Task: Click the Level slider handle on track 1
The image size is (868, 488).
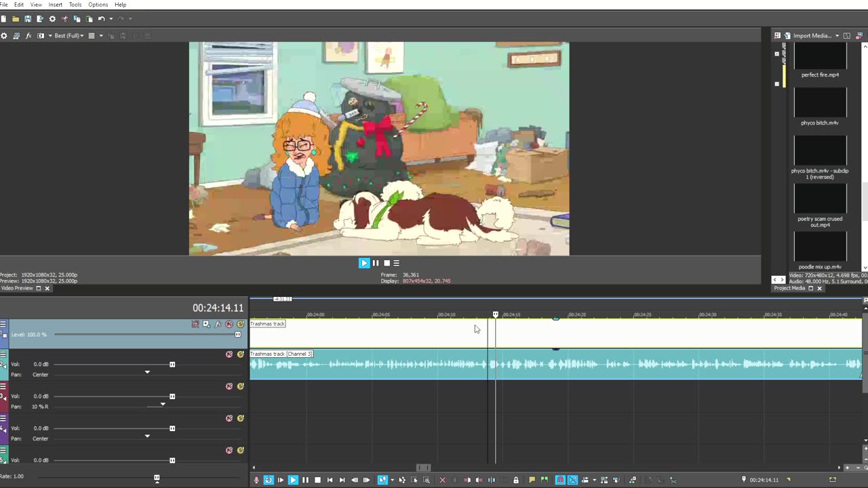Action: click(238, 335)
